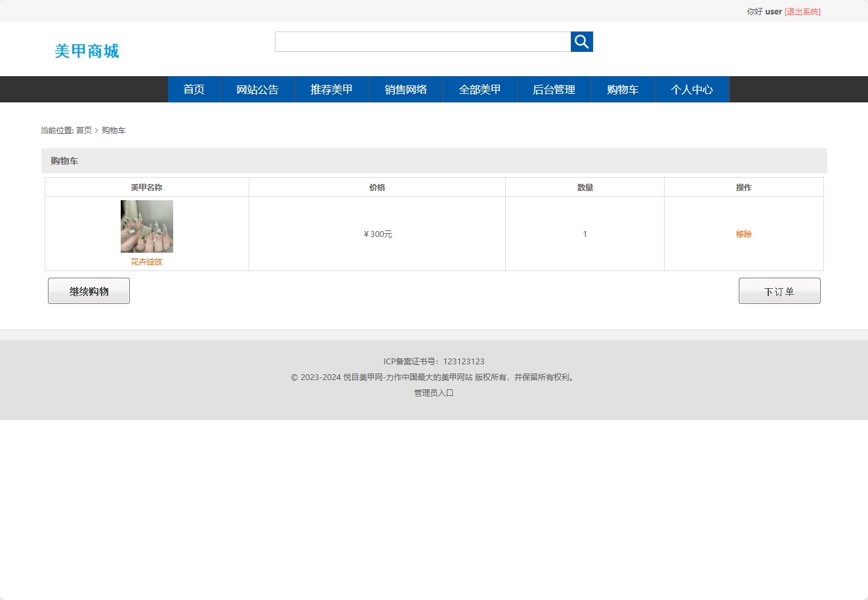The height and width of the screenshot is (600, 868).
Task: Click the magnifier search icon button
Action: [582, 41]
